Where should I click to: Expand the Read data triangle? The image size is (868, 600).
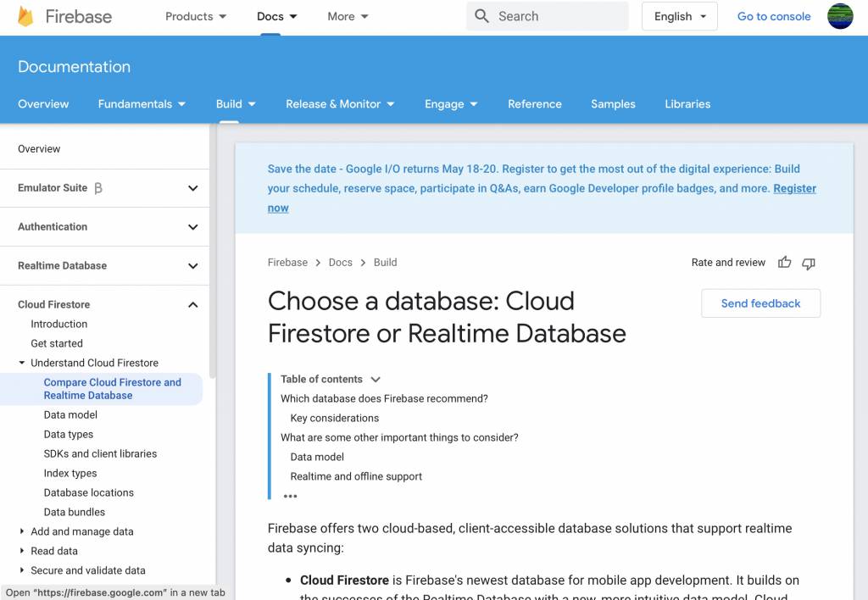pos(21,551)
